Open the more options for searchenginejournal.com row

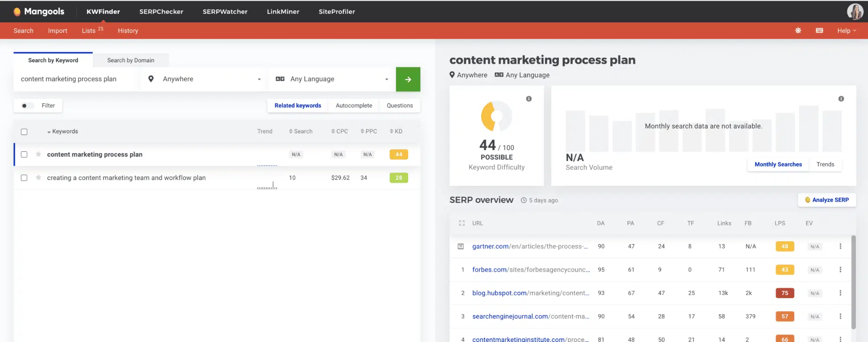pos(840,316)
